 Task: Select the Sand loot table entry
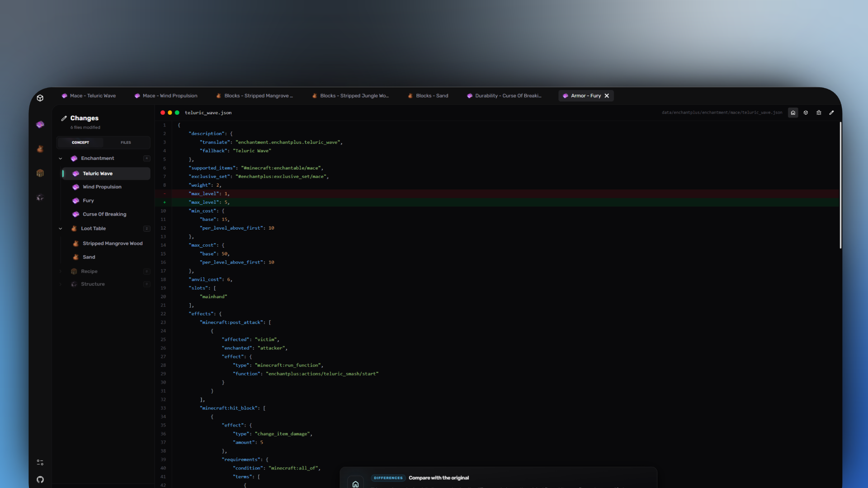[106, 257]
